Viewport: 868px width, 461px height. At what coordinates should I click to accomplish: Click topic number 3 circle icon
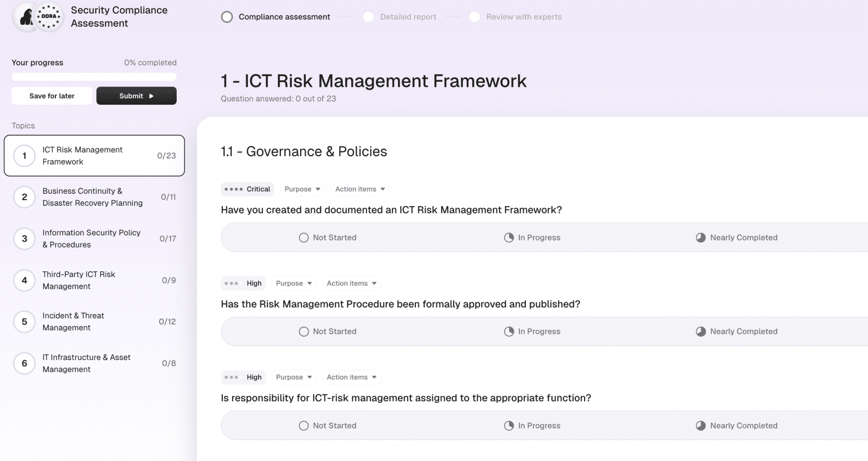(x=24, y=239)
